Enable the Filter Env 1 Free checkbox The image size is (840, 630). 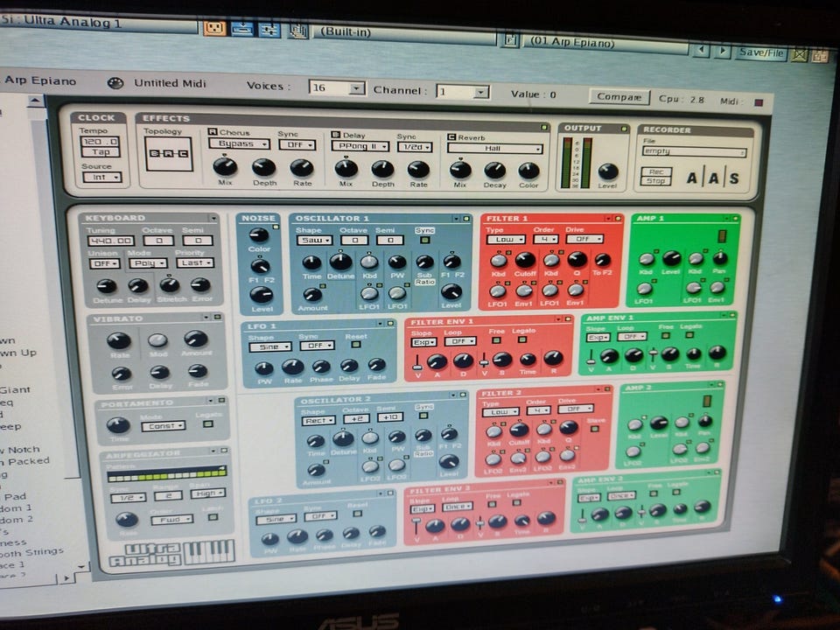coord(497,340)
